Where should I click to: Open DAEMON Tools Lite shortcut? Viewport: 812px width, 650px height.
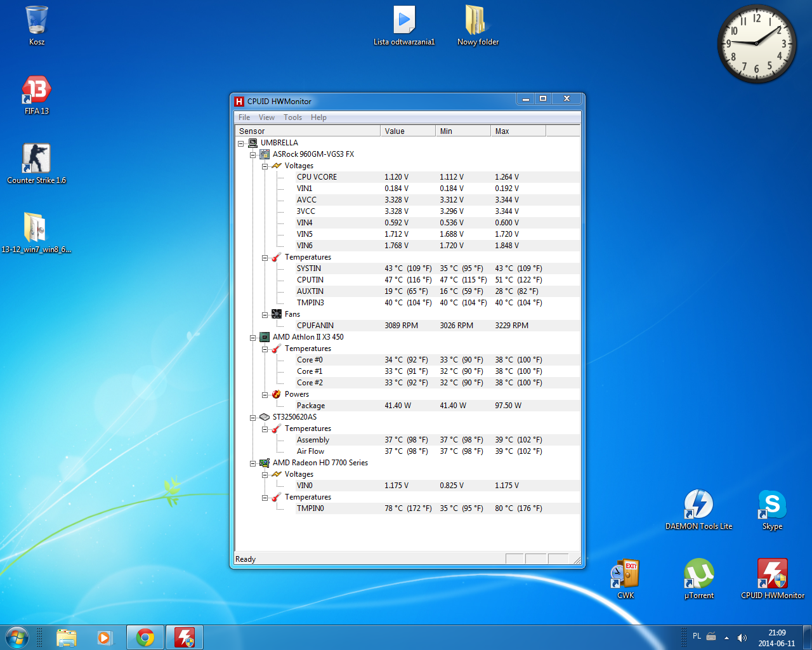tap(698, 505)
